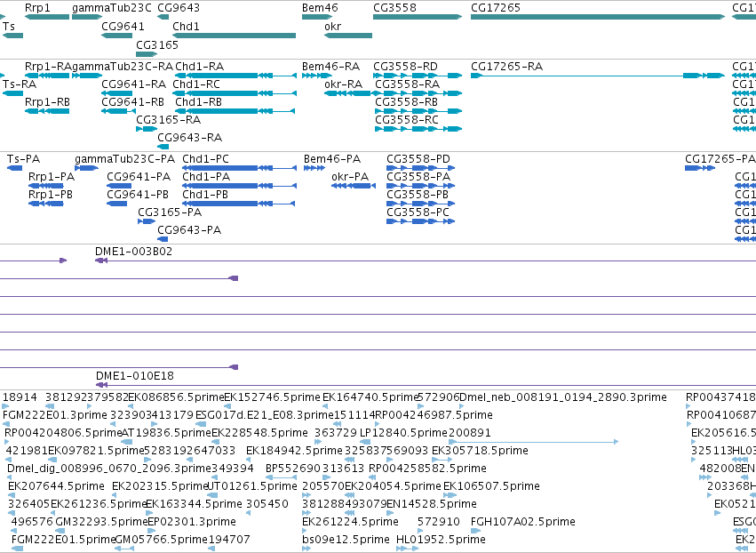The height and width of the screenshot is (553, 756).
Task: Click the CG9643 gene label
Action: [179, 8]
